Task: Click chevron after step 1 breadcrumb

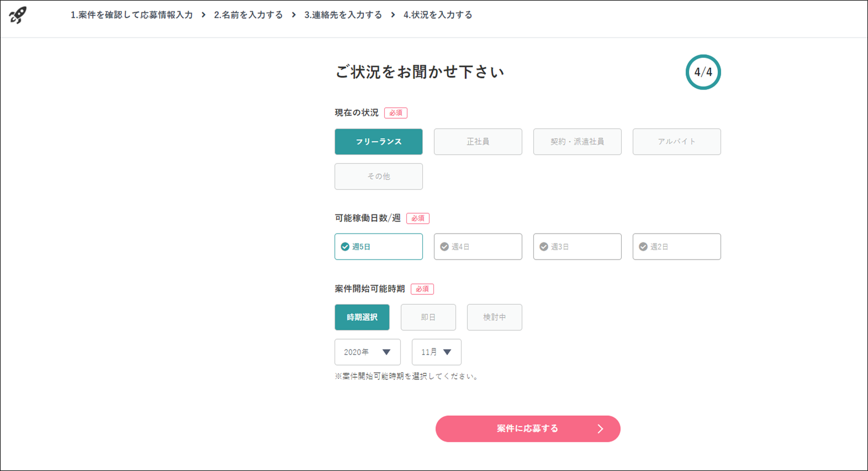Action: point(203,15)
